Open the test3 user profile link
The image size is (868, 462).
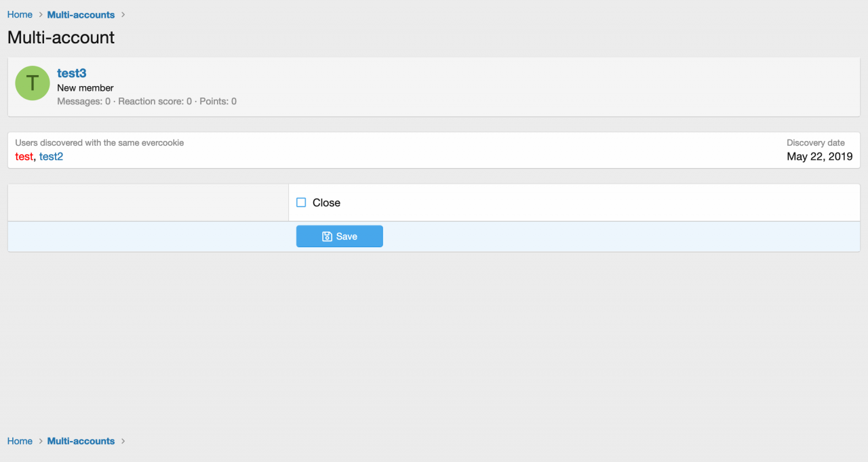click(x=71, y=73)
